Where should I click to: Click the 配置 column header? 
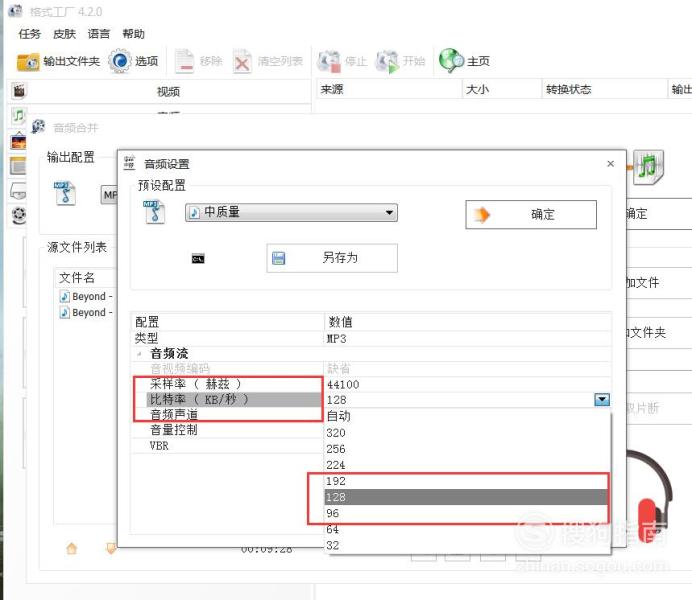coord(228,322)
